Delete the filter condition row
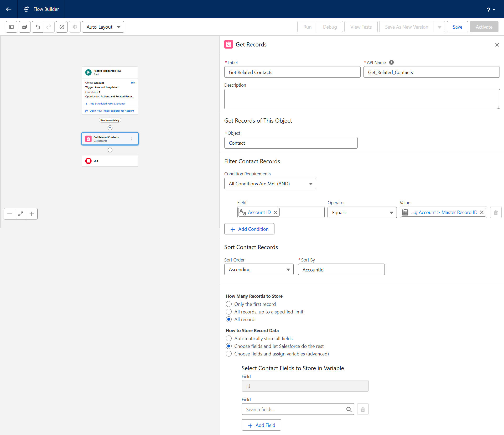504x435 pixels. point(496,212)
